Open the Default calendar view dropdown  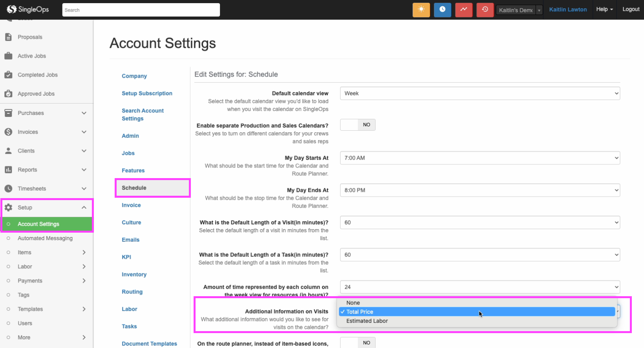click(x=479, y=93)
